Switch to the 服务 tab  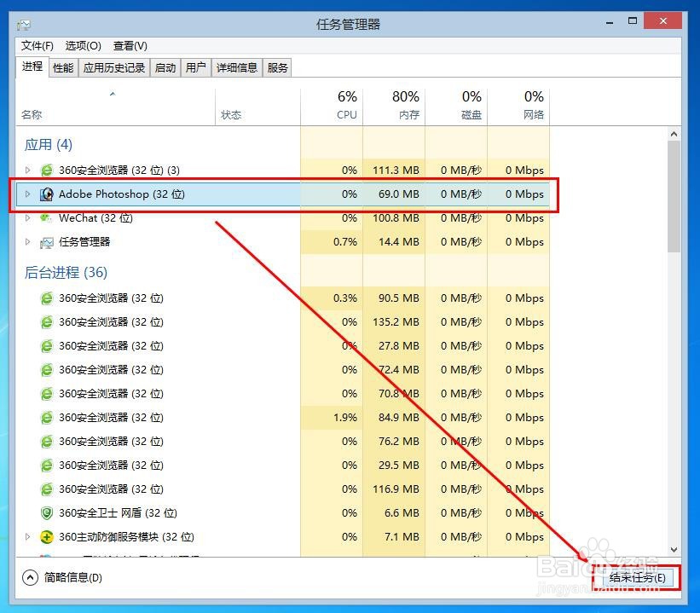(x=277, y=68)
